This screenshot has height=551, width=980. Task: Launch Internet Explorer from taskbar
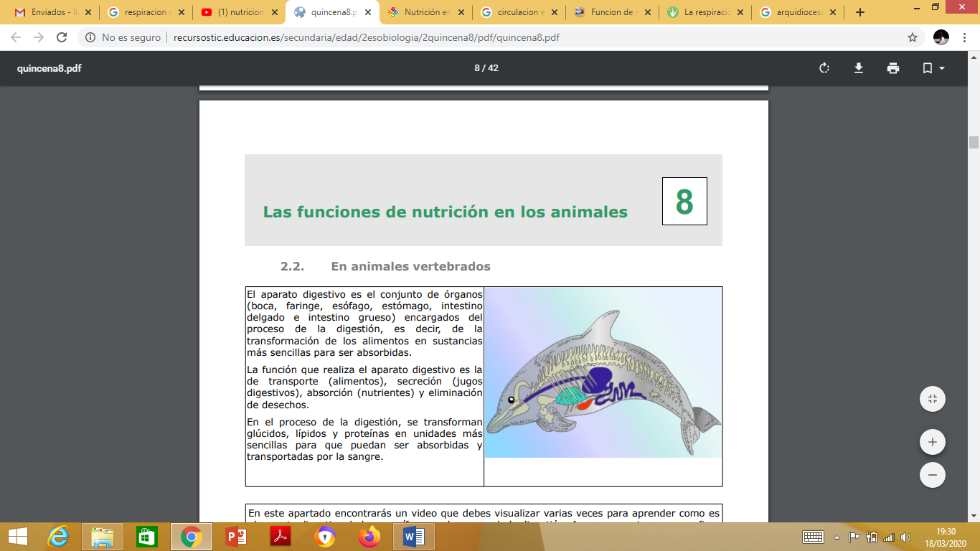[58, 536]
